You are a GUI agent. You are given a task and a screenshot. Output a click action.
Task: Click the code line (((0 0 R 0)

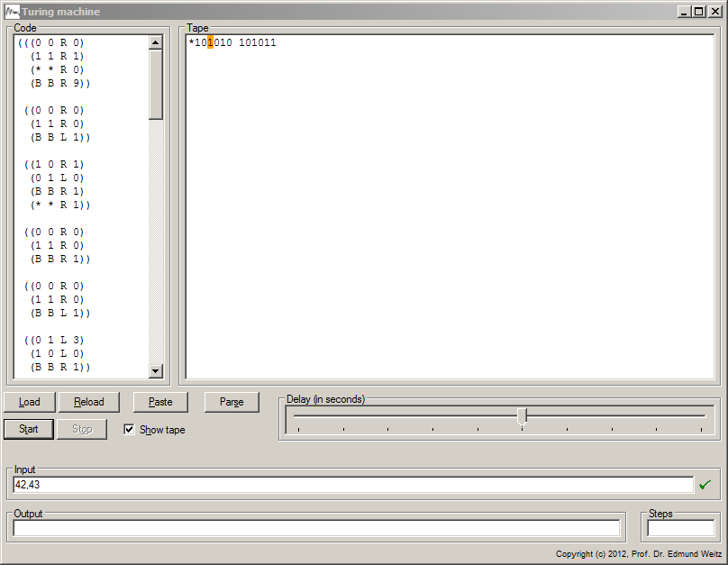(x=50, y=42)
